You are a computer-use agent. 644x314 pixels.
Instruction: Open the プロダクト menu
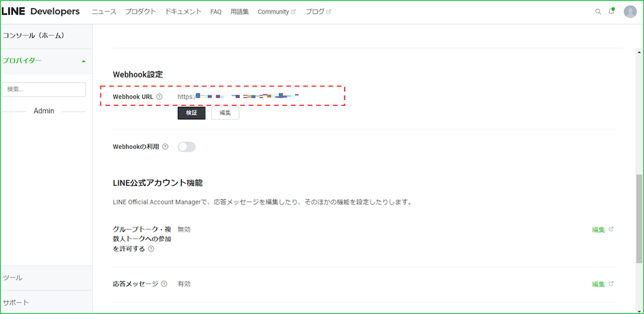(x=140, y=12)
